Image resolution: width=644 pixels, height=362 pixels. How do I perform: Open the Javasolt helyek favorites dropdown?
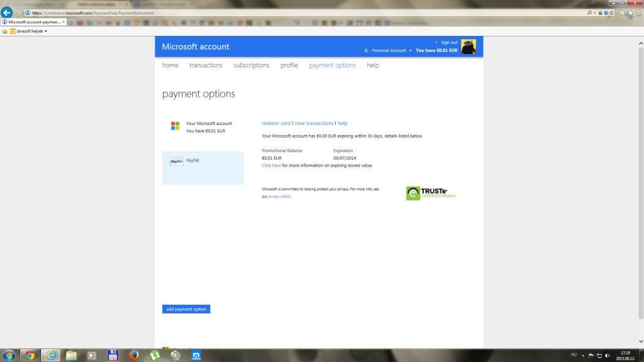point(28,31)
